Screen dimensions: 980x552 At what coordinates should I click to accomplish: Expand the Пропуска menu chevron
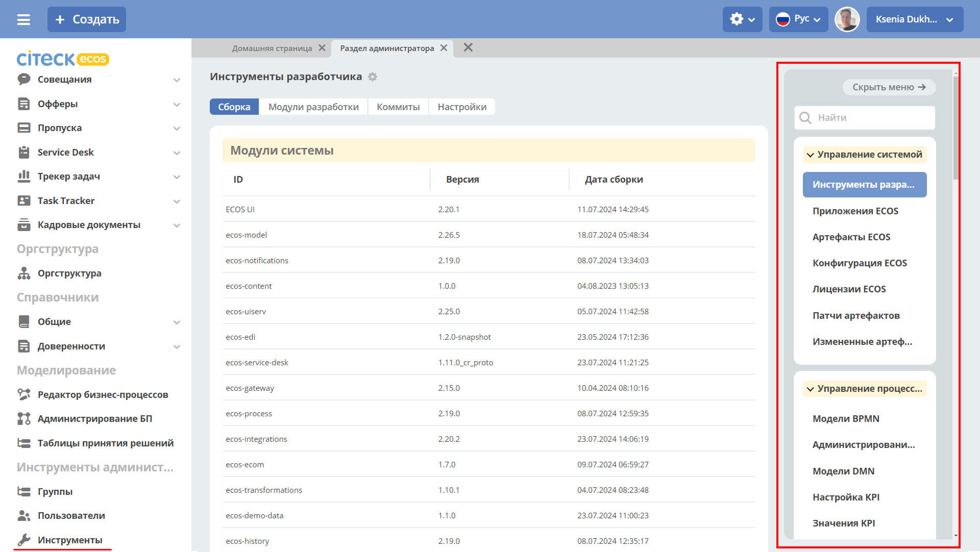177,128
